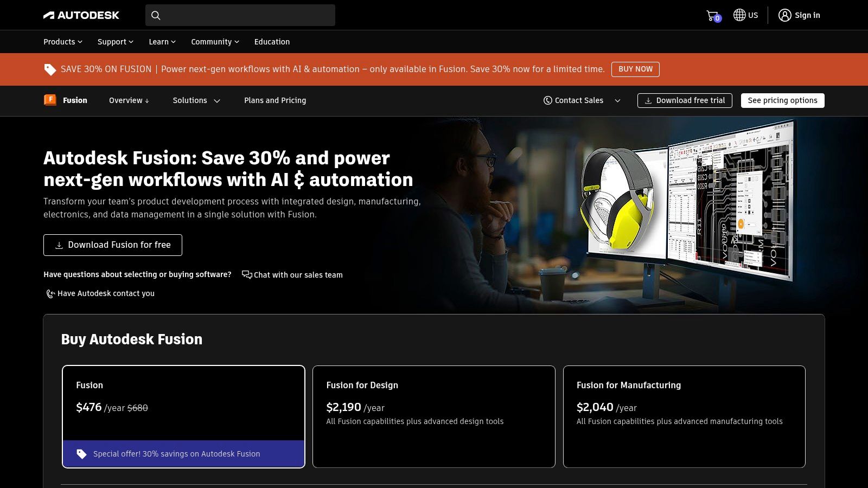The image size is (868, 488).
Task: Click the BUY NOW button
Action: pyautogui.click(x=635, y=69)
